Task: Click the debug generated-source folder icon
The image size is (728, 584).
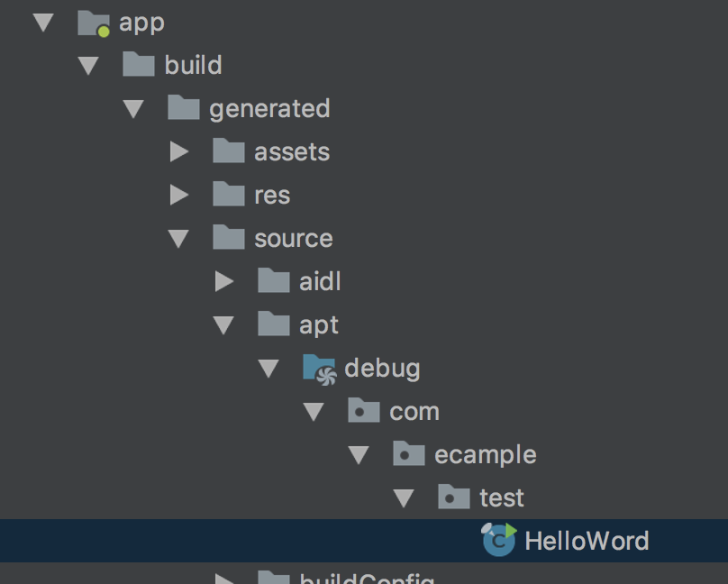Action: click(x=319, y=368)
